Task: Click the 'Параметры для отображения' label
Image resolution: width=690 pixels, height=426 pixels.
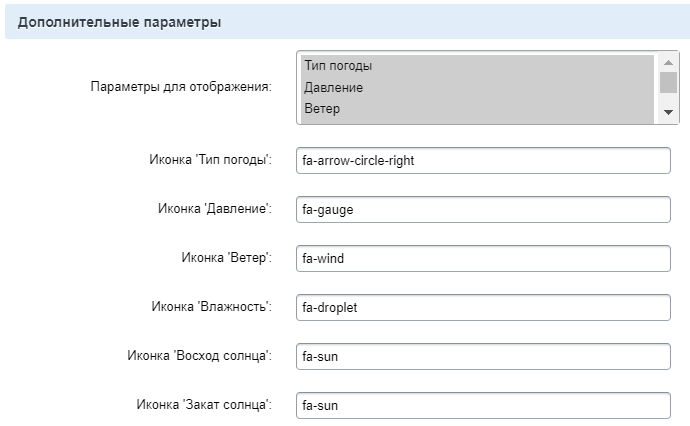Action: tap(181, 88)
